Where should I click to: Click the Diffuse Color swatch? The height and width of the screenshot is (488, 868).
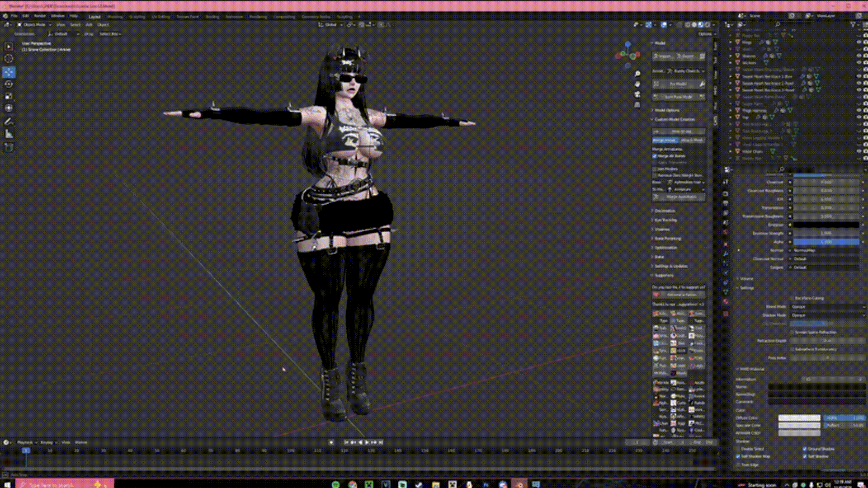coord(799,418)
